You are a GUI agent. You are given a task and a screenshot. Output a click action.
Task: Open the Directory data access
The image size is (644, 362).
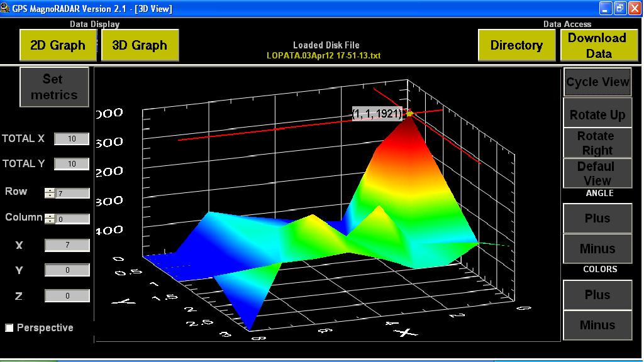point(516,45)
